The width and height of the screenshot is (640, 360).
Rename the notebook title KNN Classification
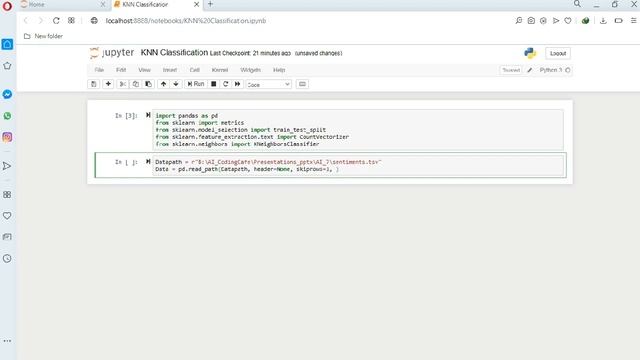tap(174, 53)
